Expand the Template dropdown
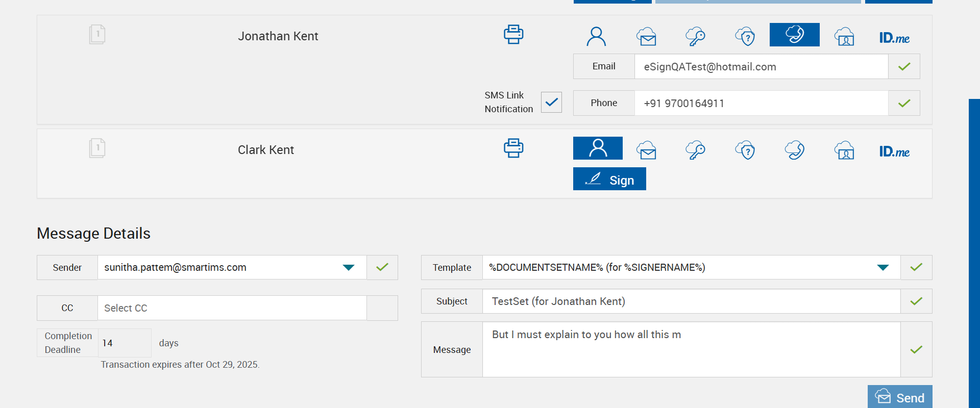This screenshot has height=408, width=980. point(883,268)
